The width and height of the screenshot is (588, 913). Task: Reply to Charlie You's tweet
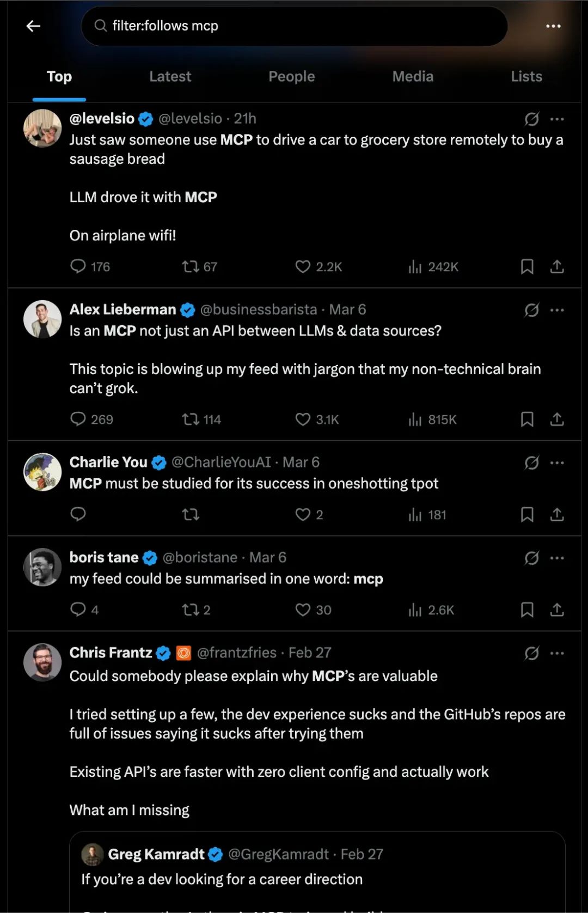[x=78, y=514]
